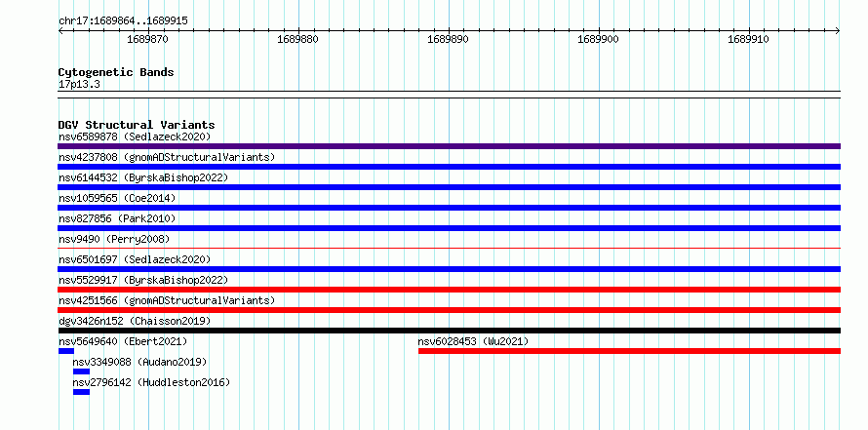
Task: Select the 17p13.3 band label
Action: pos(79,85)
